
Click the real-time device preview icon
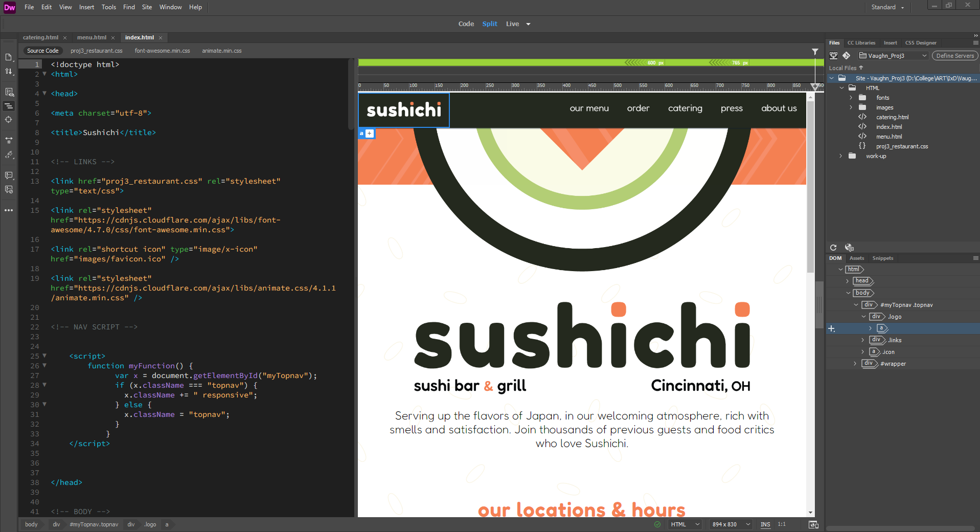coord(813,524)
